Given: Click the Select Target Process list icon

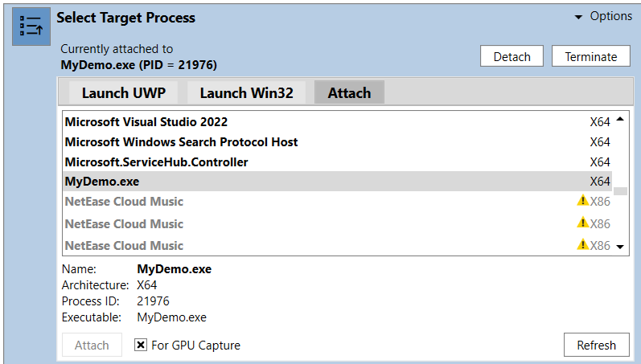Looking at the screenshot, I should pyautogui.click(x=31, y=27).
